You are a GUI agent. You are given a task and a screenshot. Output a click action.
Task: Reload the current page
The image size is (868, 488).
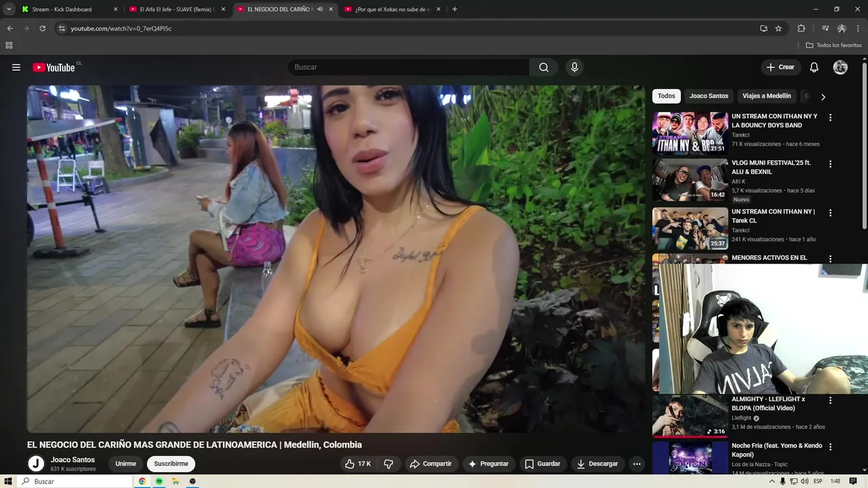click(x=42, y=28)
